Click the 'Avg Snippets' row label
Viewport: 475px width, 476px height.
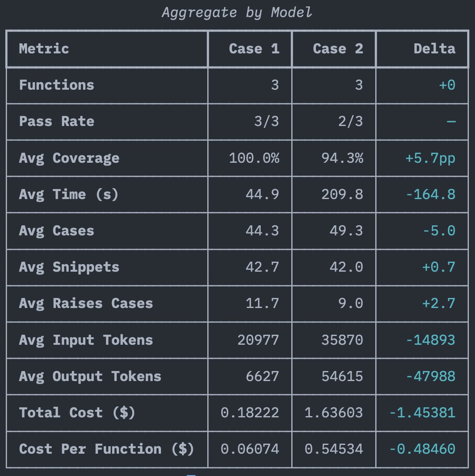pos(69,267)
